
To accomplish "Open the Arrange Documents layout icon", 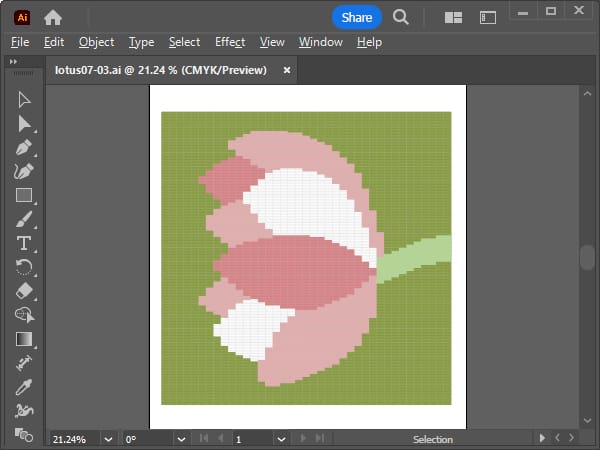I will point(453,17).
